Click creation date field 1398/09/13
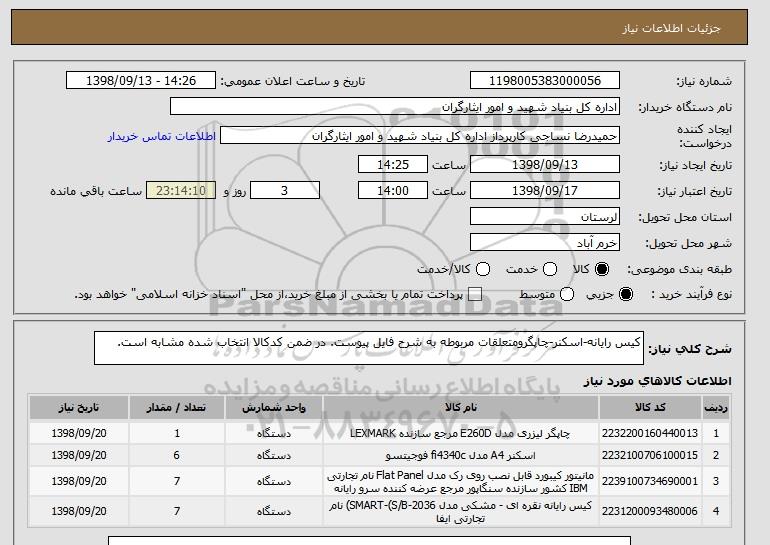 545,164
